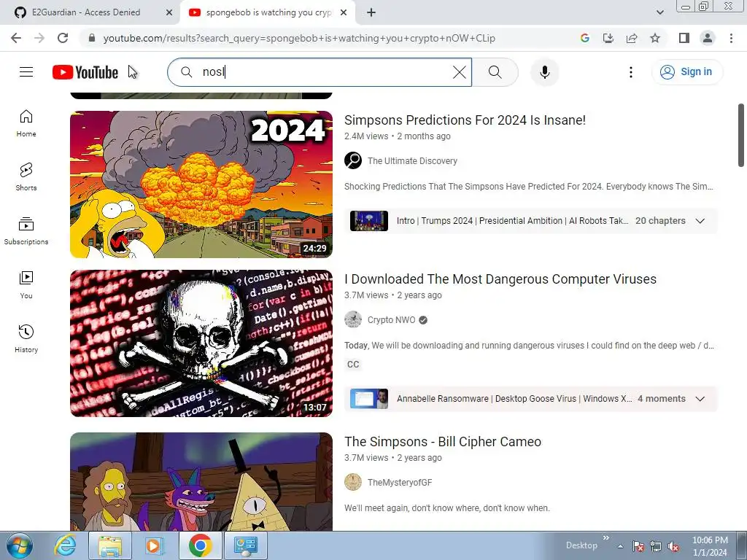This screenshot has width=747, height=560.
Task: Open Windows Media Player from the taskbar
Action: (x=154, y=545)
